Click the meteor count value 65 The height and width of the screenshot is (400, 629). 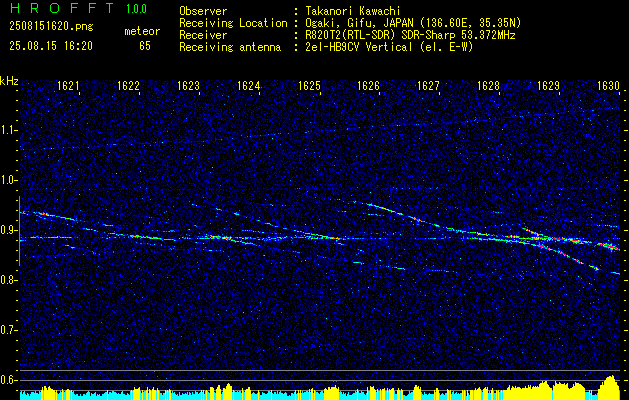coord(145,46)
